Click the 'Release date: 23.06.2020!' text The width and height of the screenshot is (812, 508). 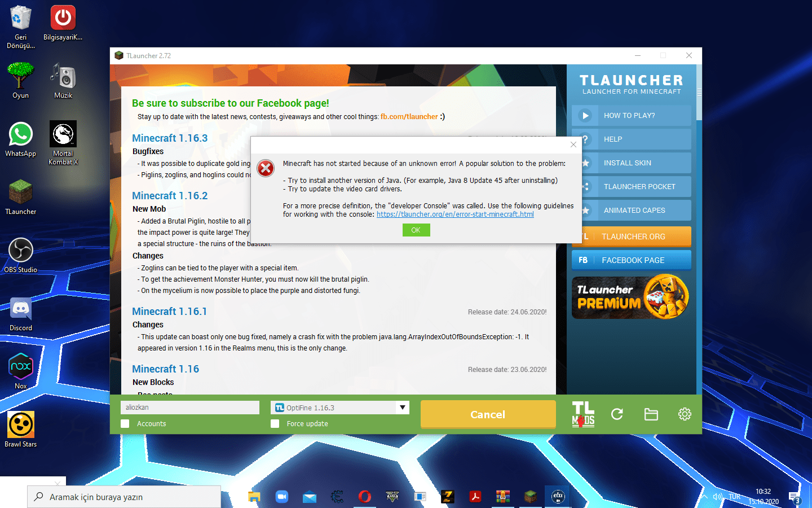tap(507, 370)
